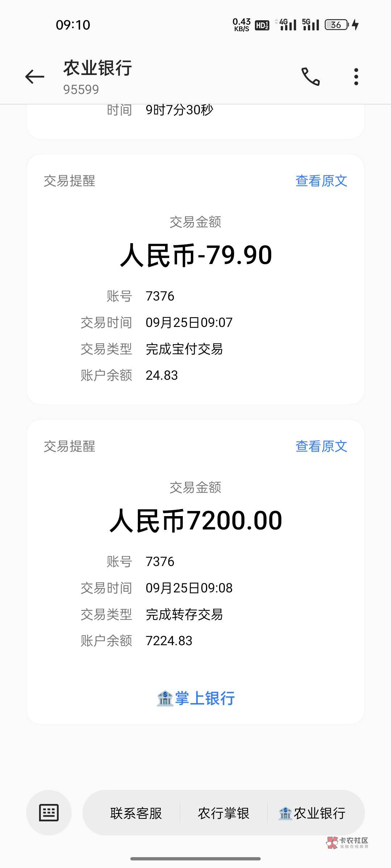The image size is (391, 868).
Task: View original text of 7200.00 transaction
Action: coord(321,446)
